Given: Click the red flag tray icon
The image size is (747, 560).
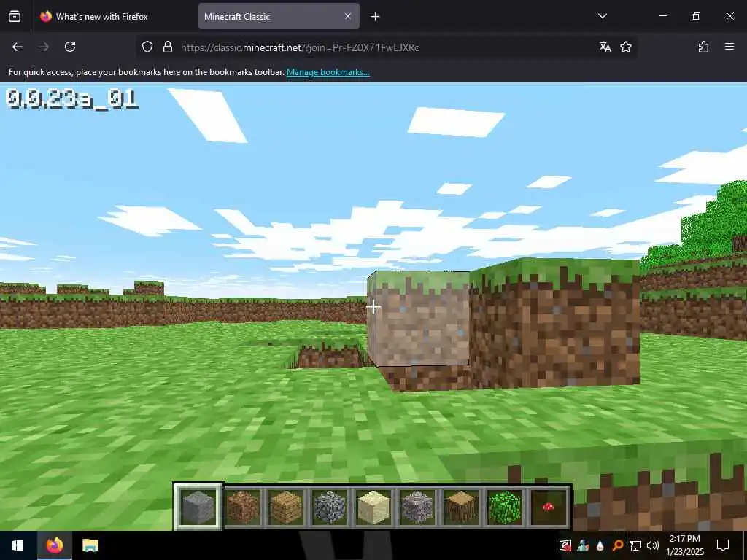Looking at the screenshot, I should click(x=565, y=545).
